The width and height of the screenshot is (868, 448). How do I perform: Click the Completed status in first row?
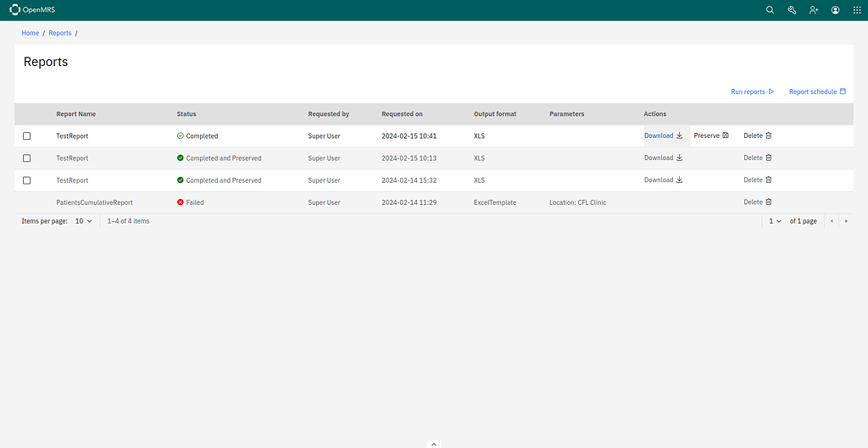(x=202, y=136)
